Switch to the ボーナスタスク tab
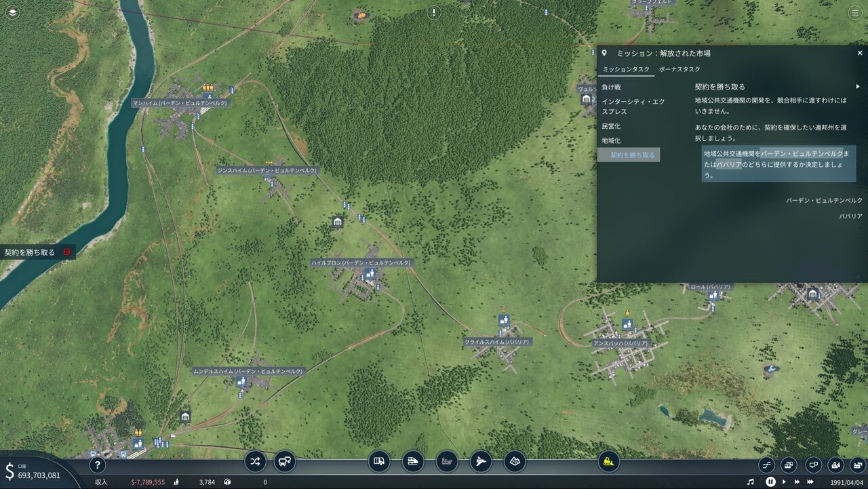 pyautogui.click(x=679, y=69)
